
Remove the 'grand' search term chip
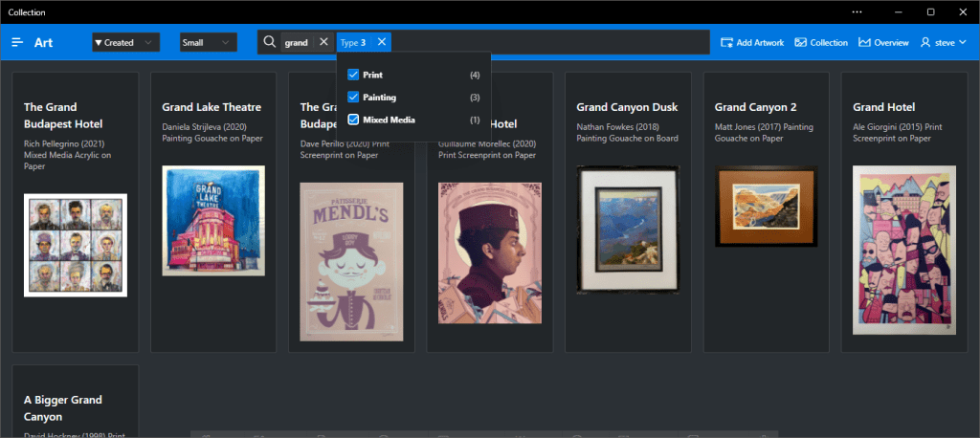pos(323,42)
